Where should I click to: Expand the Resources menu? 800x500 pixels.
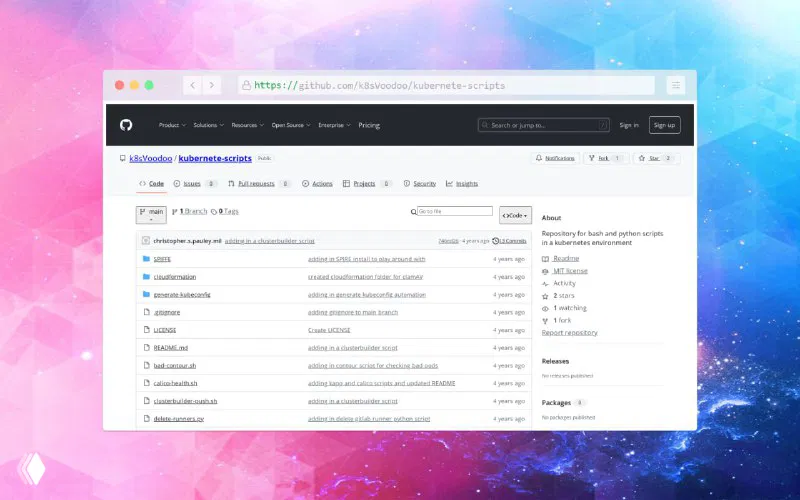[247, 125]
